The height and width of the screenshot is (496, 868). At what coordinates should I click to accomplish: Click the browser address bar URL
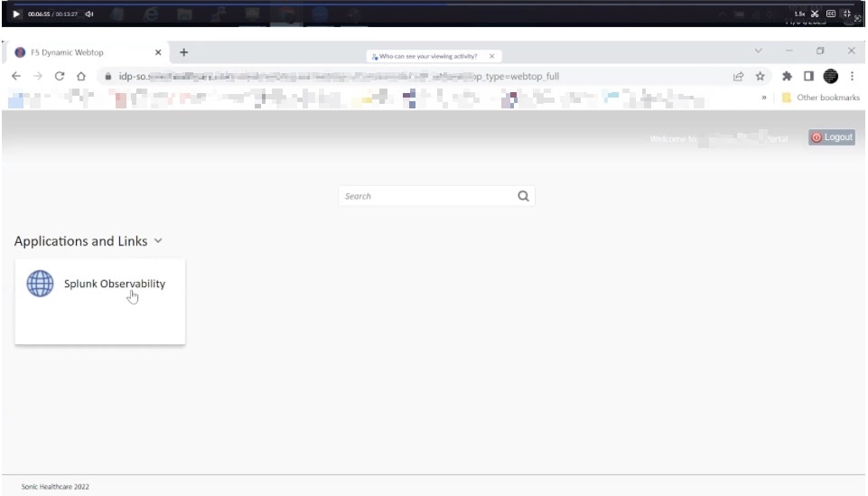[x=339, y=77]
